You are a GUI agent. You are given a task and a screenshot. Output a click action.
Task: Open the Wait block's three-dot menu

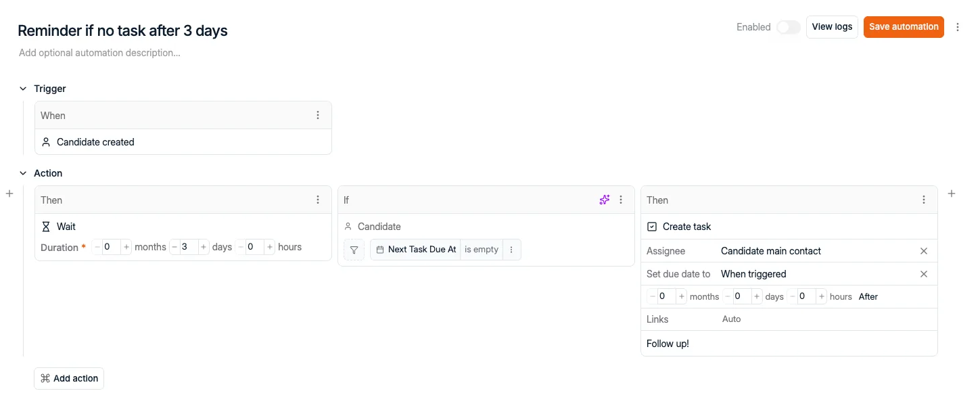pyautogui.click(x=318, y=200)
